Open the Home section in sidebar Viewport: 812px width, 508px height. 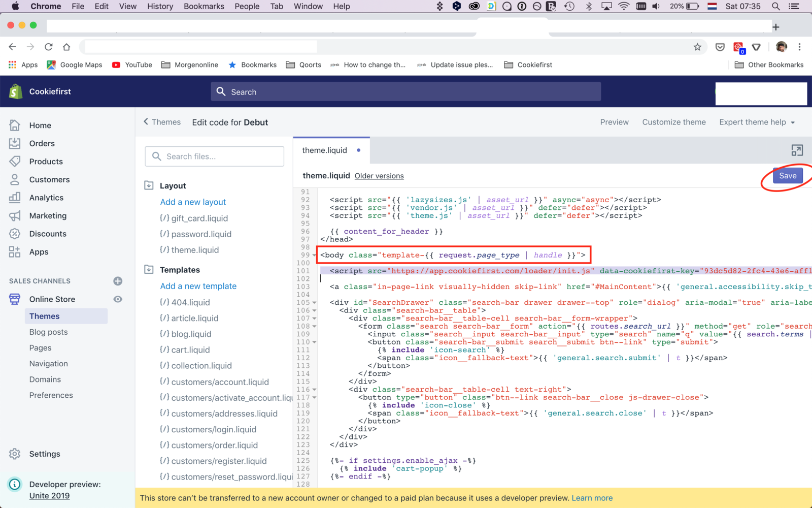(x=40, y=125)
